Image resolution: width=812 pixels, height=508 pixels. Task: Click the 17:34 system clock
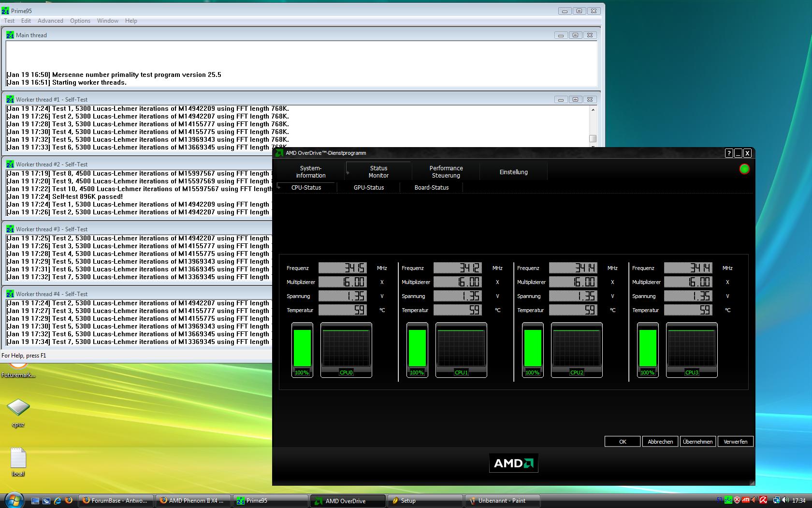pyautogui.click(x=799, y=501)
